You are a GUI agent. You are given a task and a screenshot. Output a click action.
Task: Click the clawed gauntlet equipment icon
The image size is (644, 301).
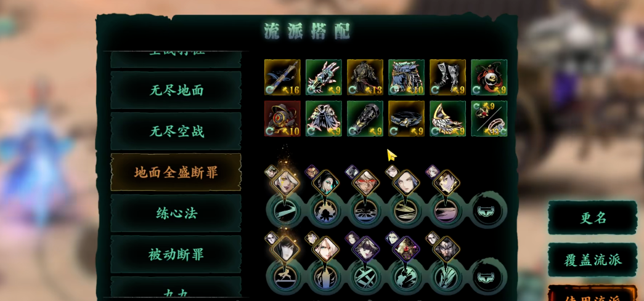324,77
